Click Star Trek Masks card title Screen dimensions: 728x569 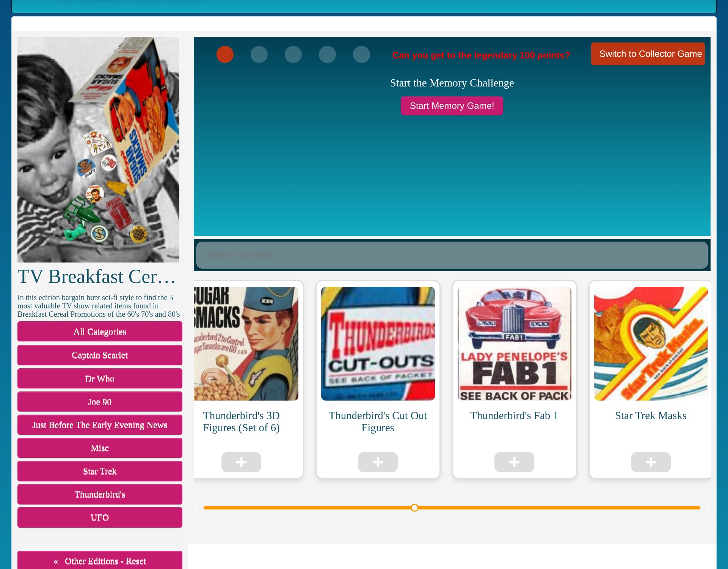651,416
